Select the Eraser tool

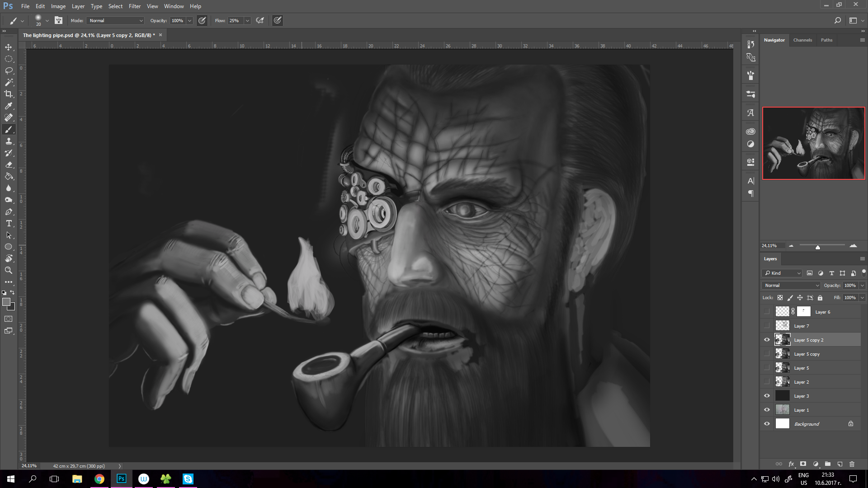pyautogui.click(x=9, y=165)
